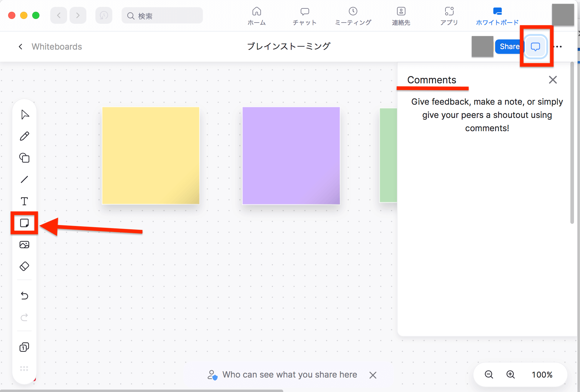The width and height of the screenshot is (580, 392).
Task: Activate the eraser tool
Action: tap(24, 266)
